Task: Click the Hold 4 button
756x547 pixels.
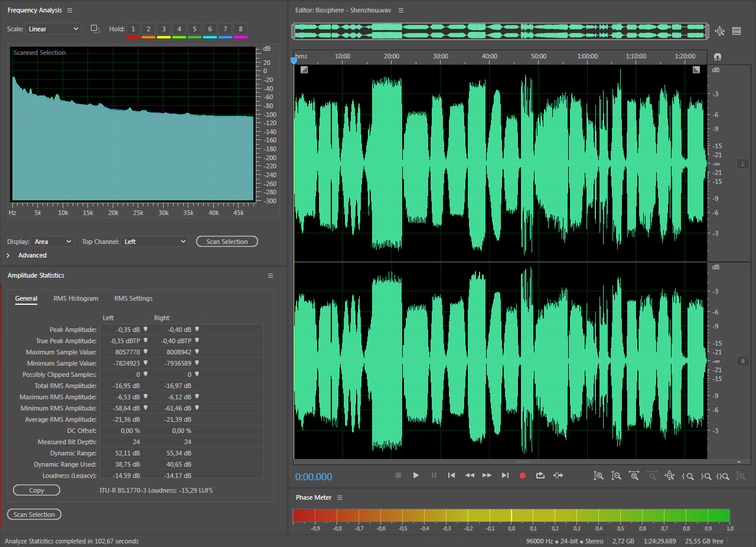Action: 179,29
